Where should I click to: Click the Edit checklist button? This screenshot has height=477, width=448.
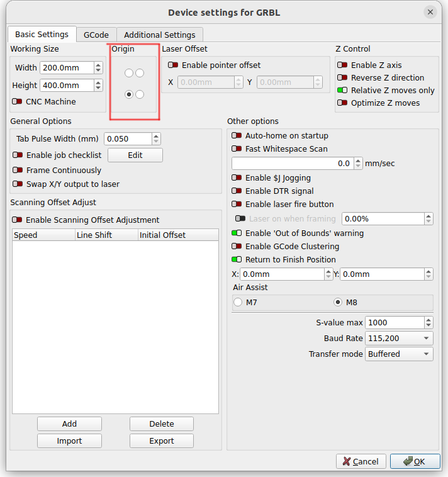pos(135,155)
